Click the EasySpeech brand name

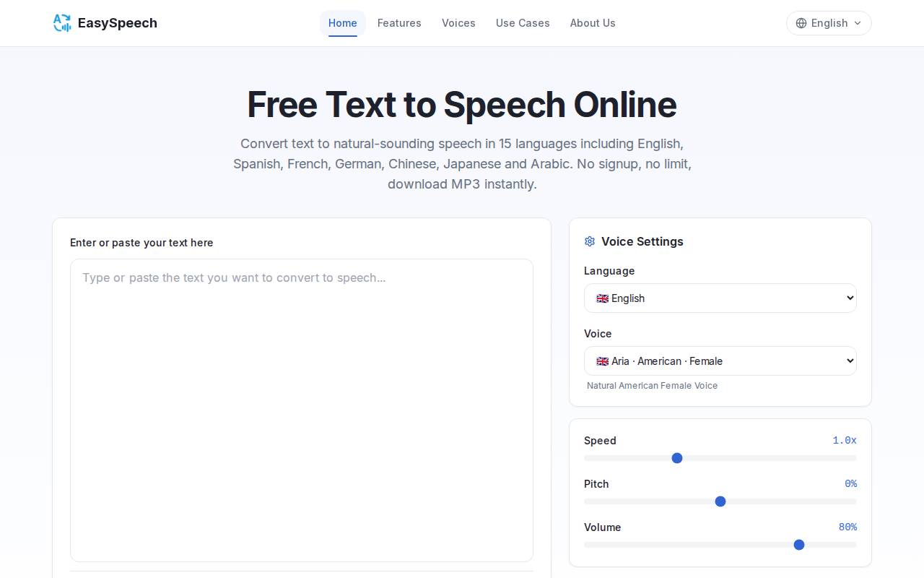pos(118,23)
